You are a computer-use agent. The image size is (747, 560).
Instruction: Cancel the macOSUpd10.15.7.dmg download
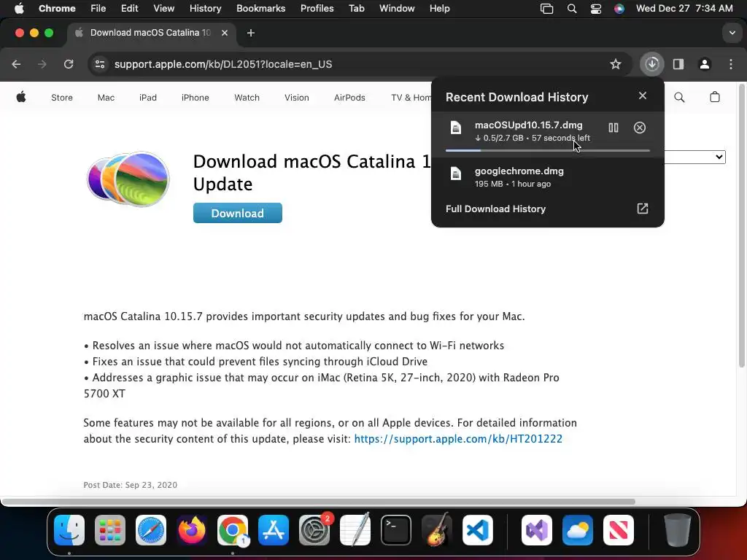click(639, 128)
